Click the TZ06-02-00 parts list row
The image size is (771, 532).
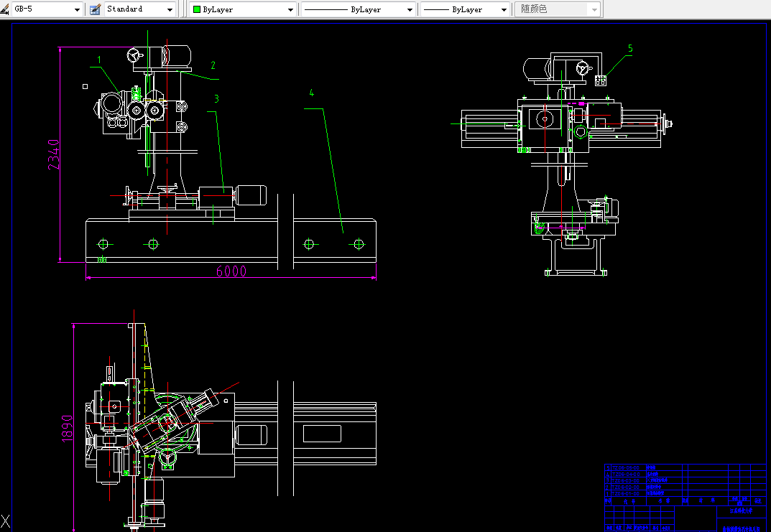point(686,487)
